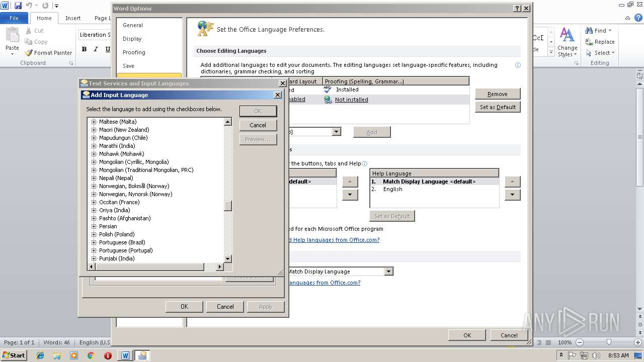The image size is (644, 362).
Task: Expand Pashto (Afghanistan) node
Action: point(94,218)
